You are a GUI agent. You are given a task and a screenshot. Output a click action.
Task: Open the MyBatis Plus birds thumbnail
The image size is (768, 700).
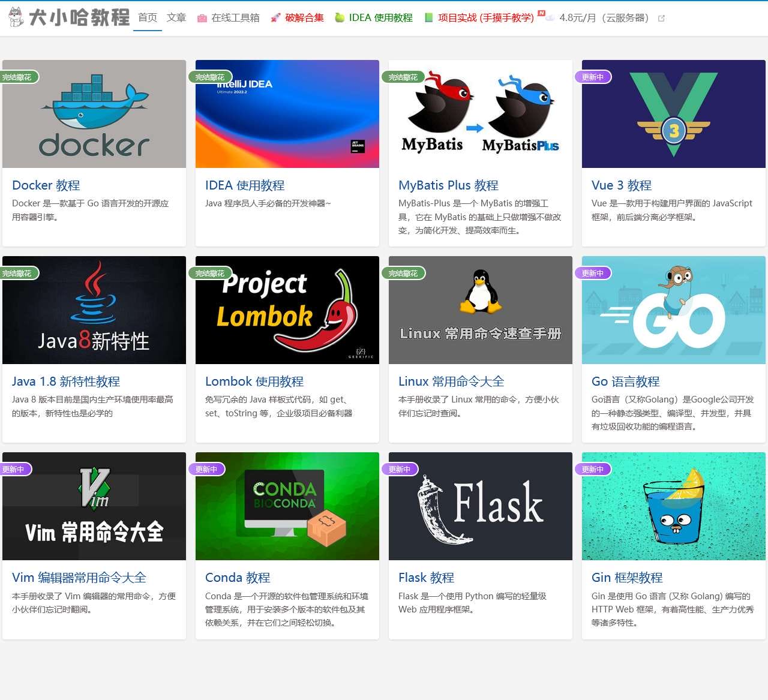(481, 114)
